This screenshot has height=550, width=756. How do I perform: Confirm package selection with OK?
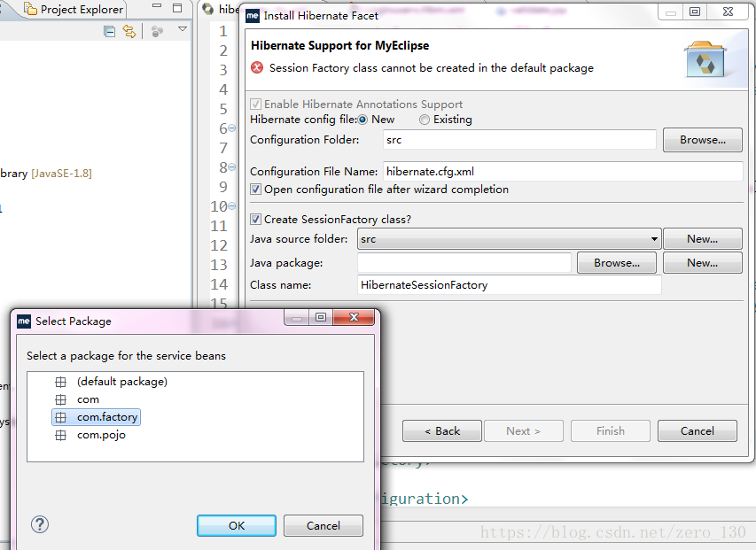(237, 525)
